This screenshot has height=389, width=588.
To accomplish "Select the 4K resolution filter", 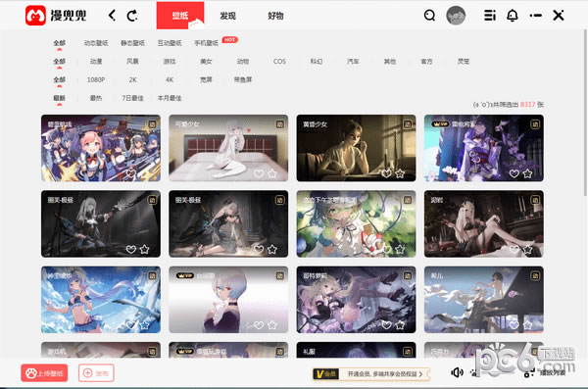I will pos(170,79).
